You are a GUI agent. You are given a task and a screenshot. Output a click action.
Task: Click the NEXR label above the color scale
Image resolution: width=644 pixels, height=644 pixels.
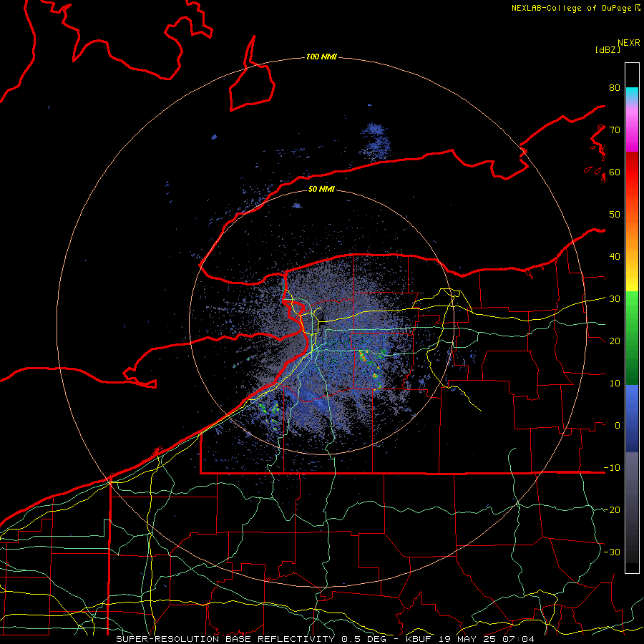[x=628, y=43]
